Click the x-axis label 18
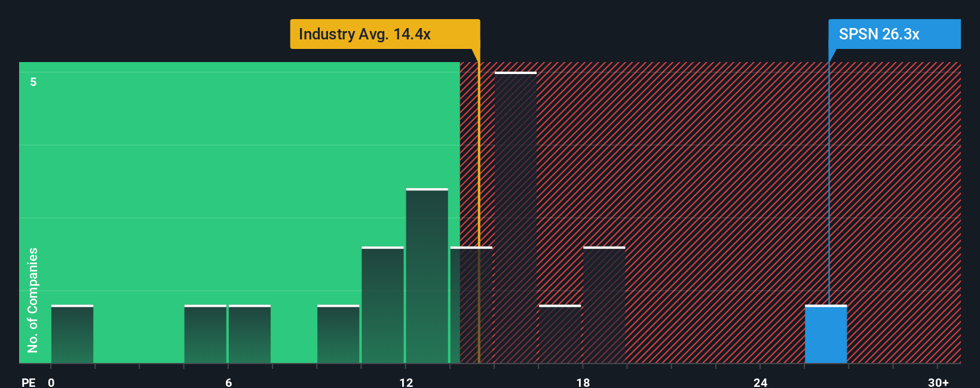The height and width of the screenshot is (388, 980). click(x=583, y=382)
